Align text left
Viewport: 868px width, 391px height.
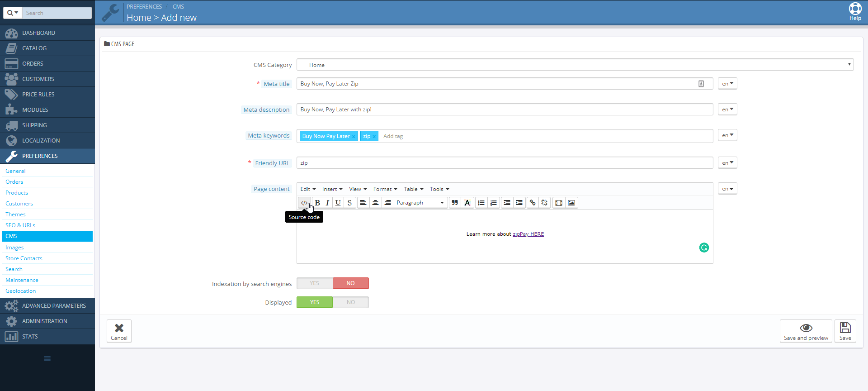(x=363, y=203)
